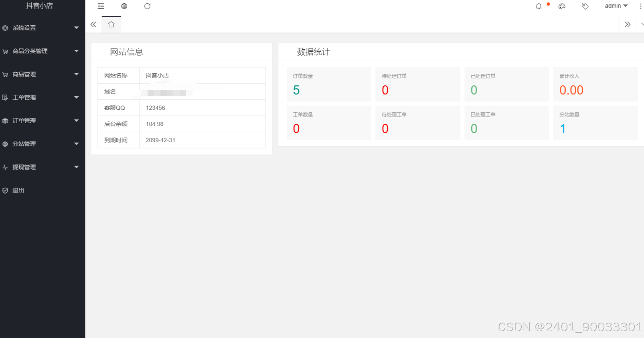Open the website globe icon in the header

(x=124, y=6)
